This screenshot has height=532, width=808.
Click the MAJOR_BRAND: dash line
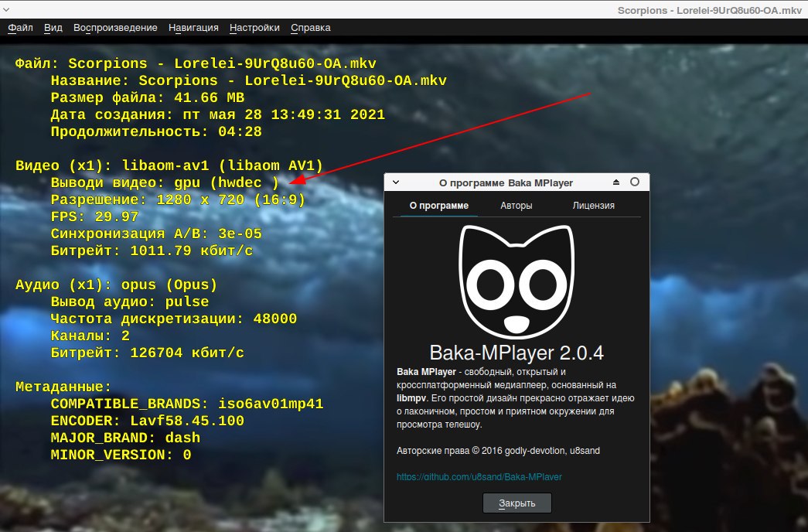pyautogui.click(x=125, y=438)
